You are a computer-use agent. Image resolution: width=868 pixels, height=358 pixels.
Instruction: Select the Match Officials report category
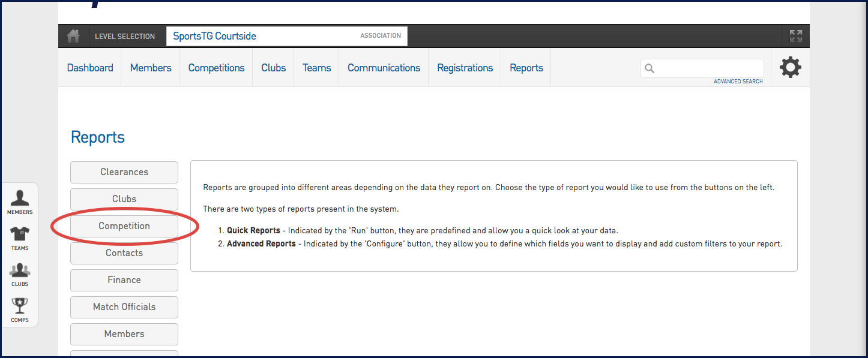tap(124, 307)
